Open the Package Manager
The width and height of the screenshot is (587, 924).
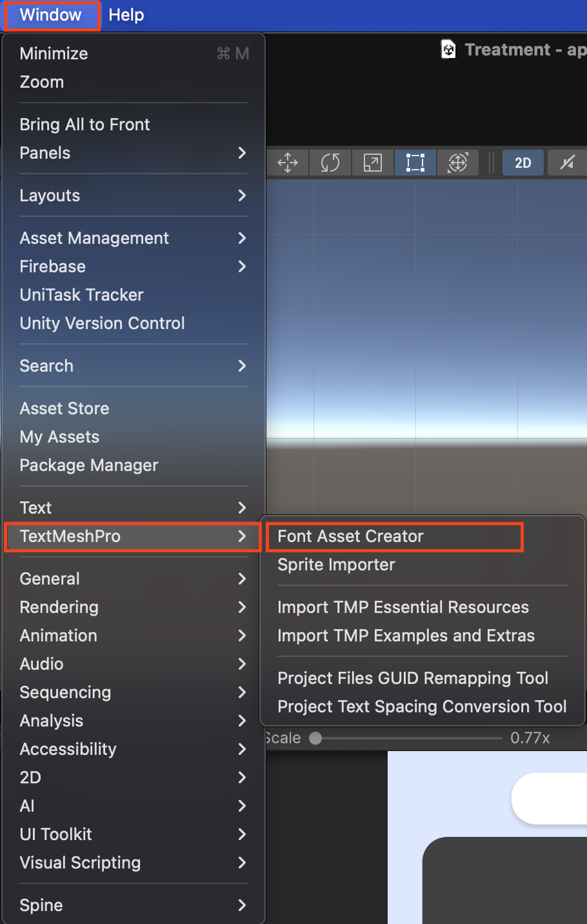[x=134, y=465]
